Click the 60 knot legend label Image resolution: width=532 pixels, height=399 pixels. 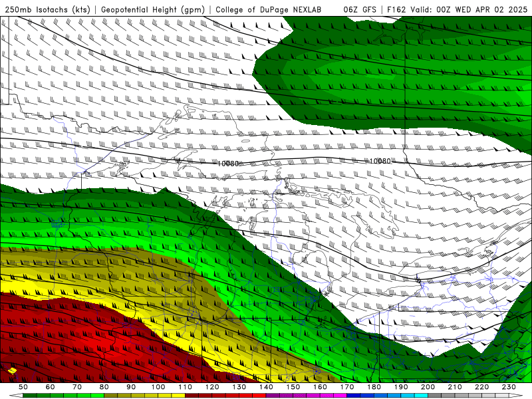pos(50,387)
